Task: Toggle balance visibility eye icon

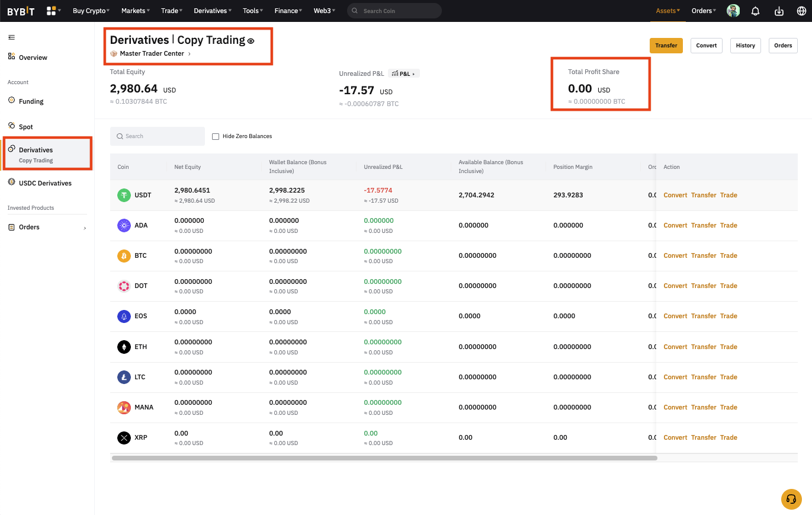Action: (x=251, y=41)
